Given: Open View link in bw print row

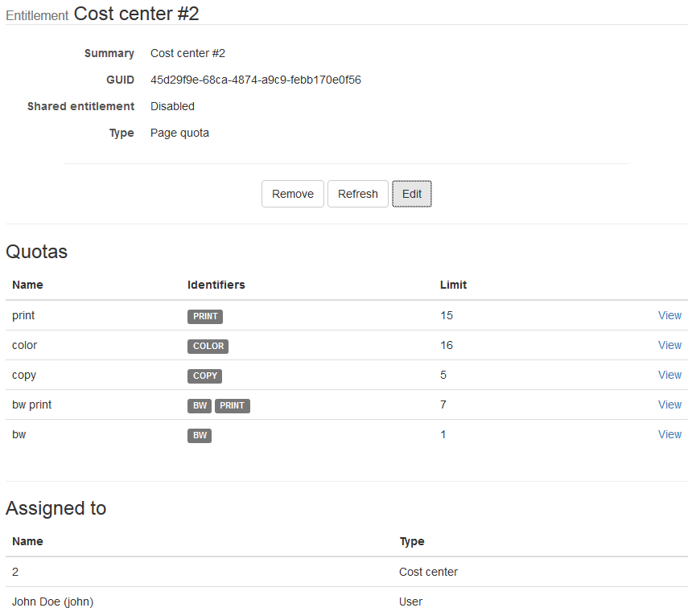Looking at the screenshot, I should click(669, 405).
